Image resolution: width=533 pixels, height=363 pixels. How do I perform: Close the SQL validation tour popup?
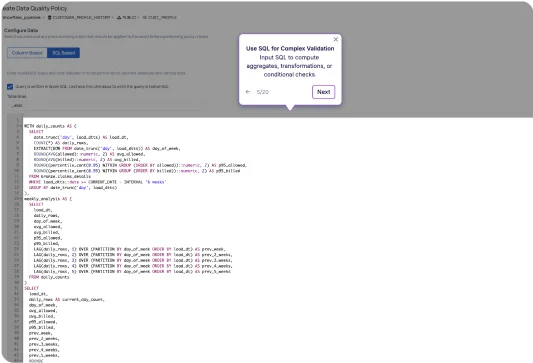[336, 39]
